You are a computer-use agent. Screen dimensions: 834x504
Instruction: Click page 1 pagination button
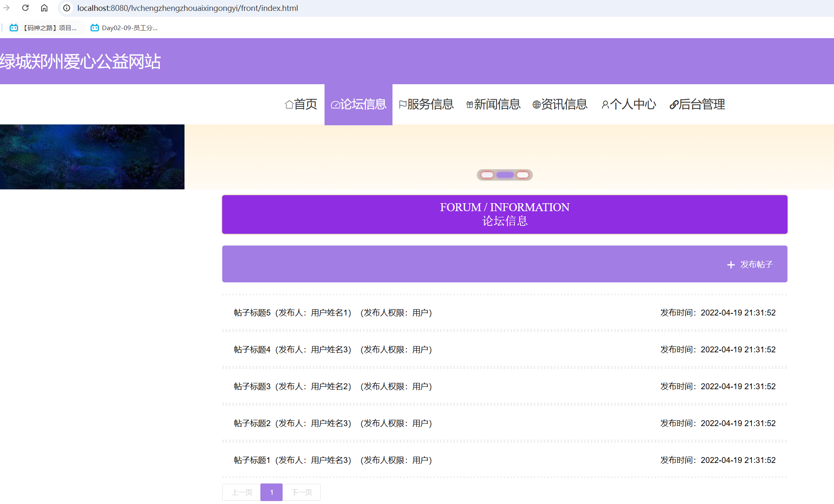pyautogui.click(x=271, y=492)
